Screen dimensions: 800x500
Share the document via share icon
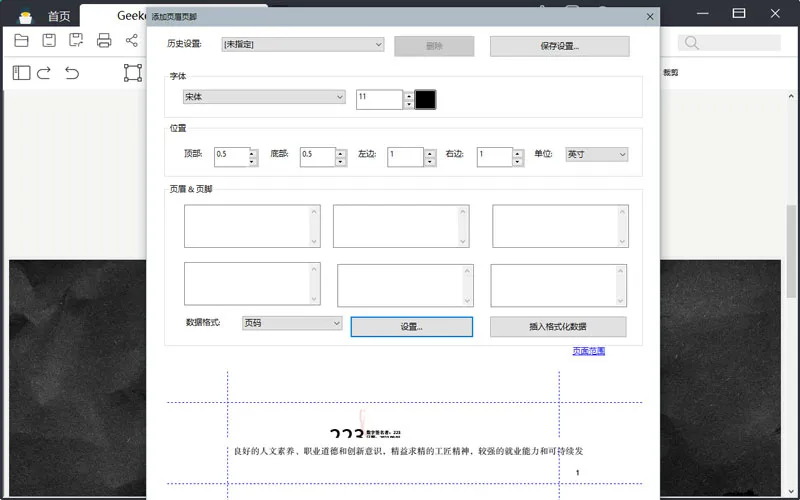(132, 40)
